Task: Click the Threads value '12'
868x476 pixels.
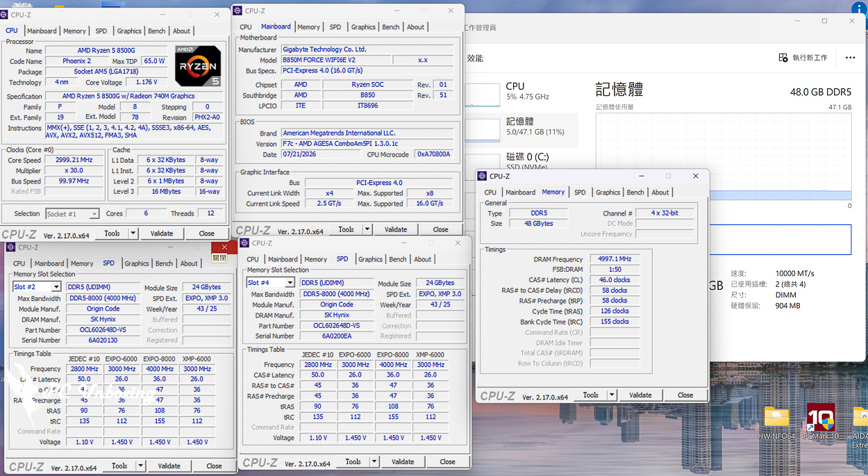Action: pos(210,213)
